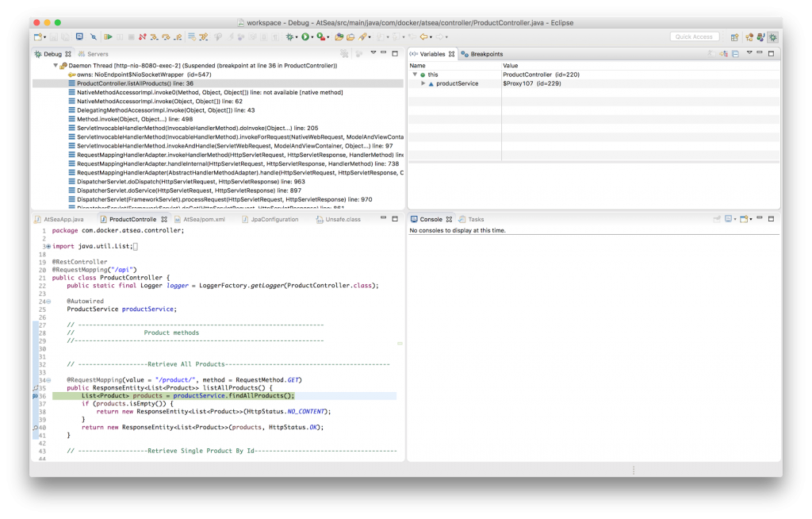
Task: Click the Step Over icon
Action: (x=166, y=36)
